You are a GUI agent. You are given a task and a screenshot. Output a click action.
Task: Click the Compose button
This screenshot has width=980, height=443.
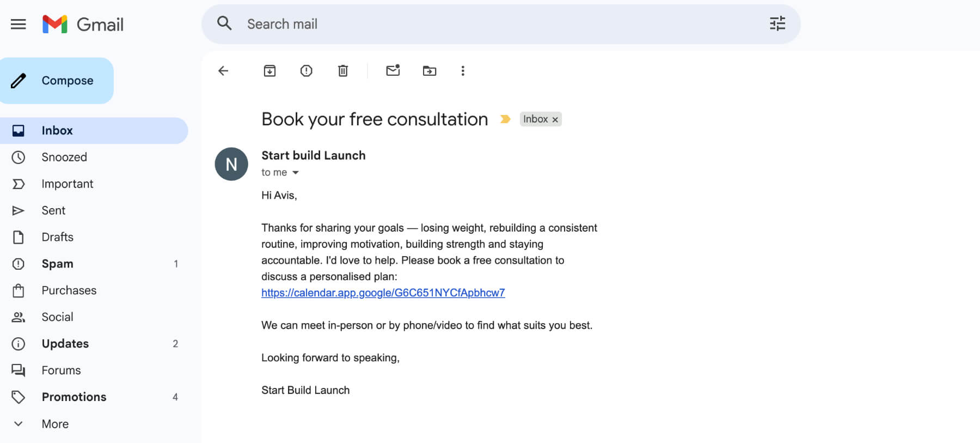click(x=57, y=80)
